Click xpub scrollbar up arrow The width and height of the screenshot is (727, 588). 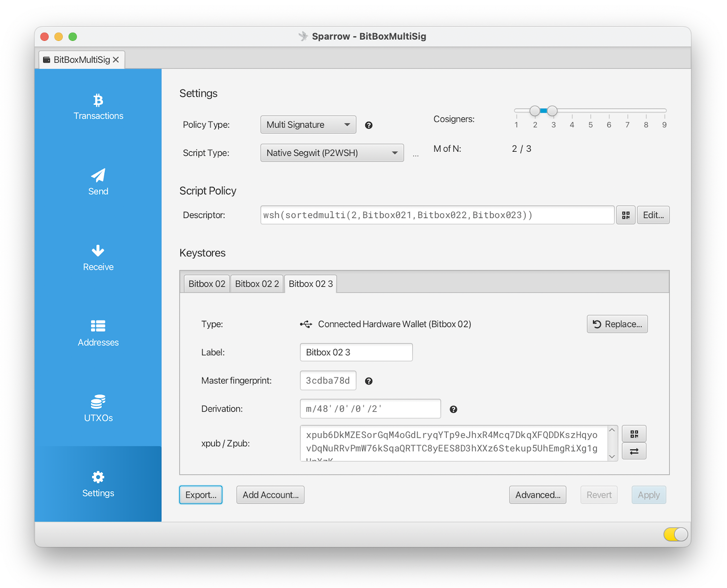(x=612, y=430)
